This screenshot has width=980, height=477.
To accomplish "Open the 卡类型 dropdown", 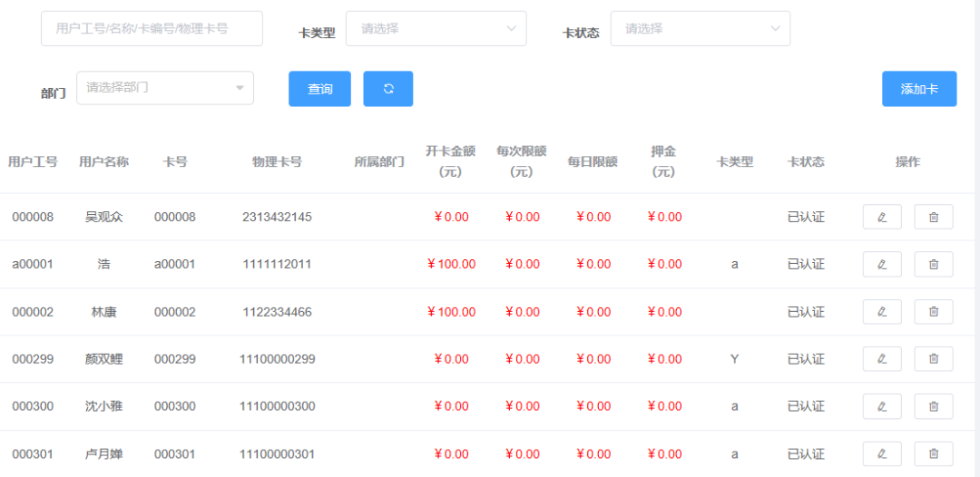I will tap(436, 29).
